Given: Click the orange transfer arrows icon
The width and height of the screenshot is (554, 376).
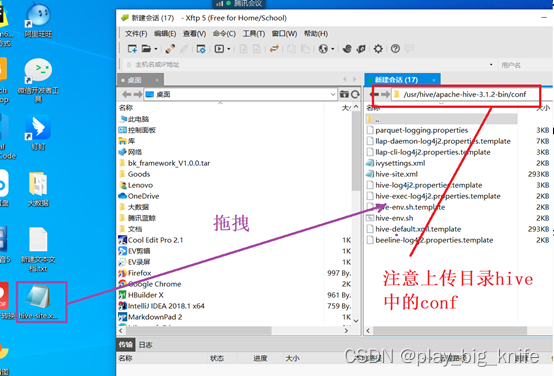Looking at the screenshot, I should coord(274,49).
